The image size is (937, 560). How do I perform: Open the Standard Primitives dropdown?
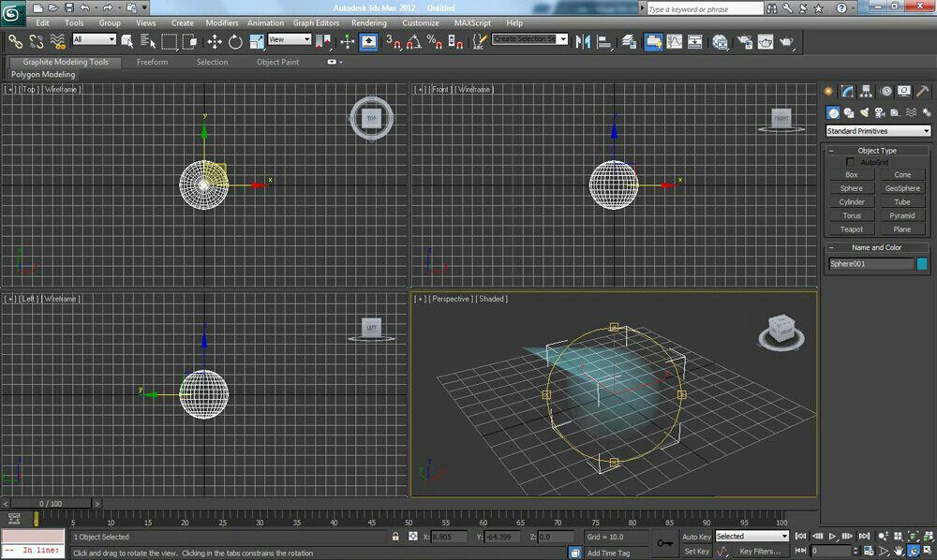tap(877, 131)
